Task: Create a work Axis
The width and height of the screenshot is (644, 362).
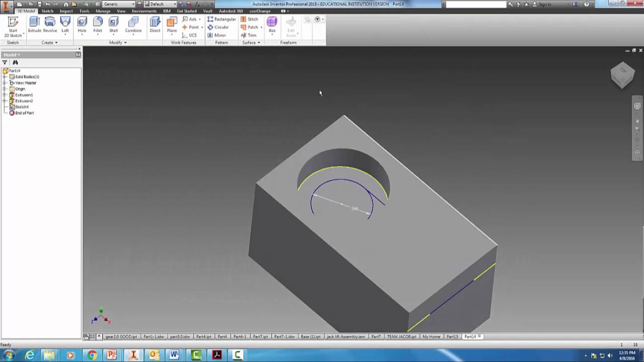Action: [191, 19]
